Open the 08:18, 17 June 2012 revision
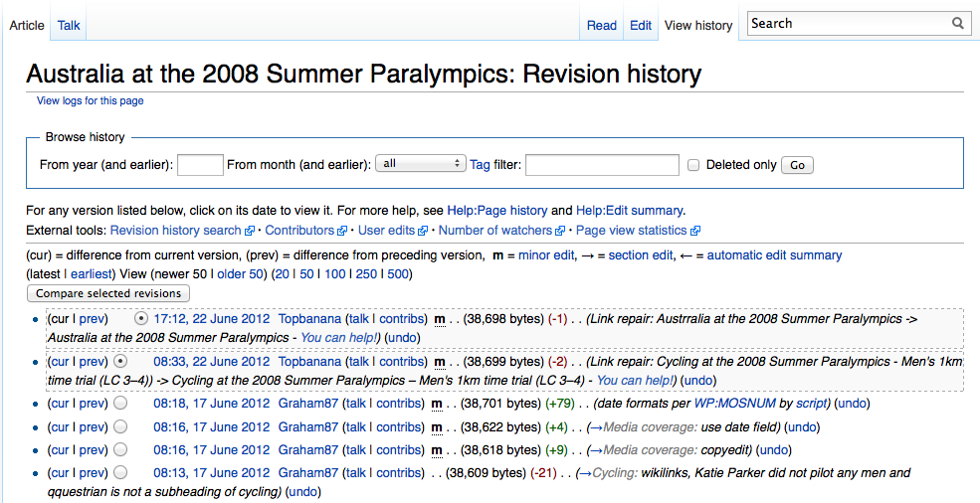 212,403
